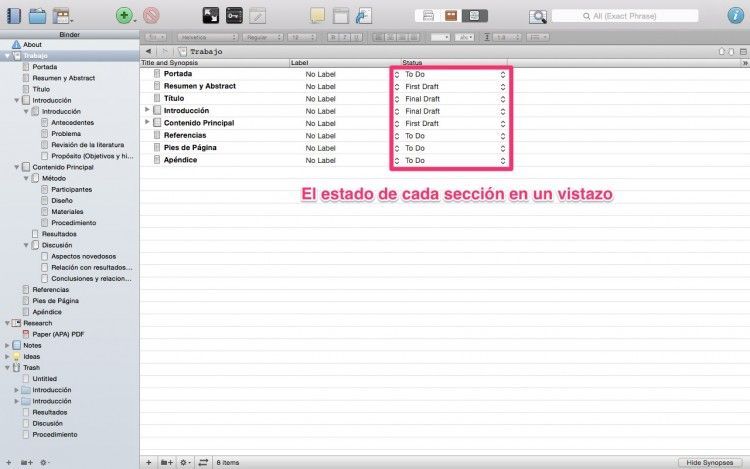Open the Inspector info icon
The height and width of the screenshot is (469, 750).
pos(735,16)
